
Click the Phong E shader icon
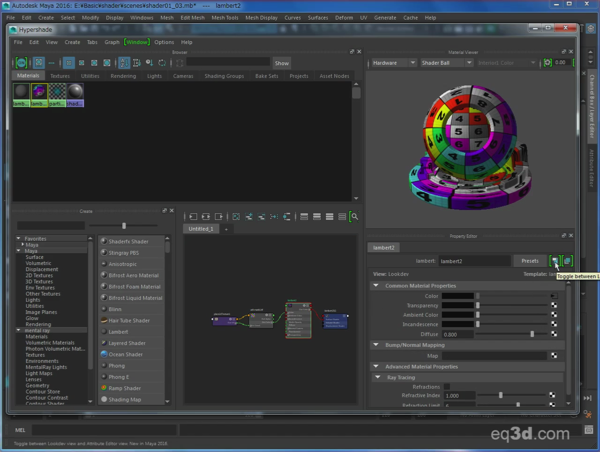click(x=104, y=376)
